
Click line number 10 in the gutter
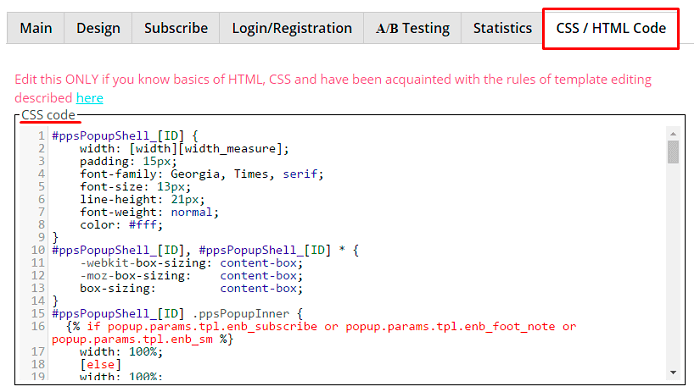pyautogui.click(x=38, y=250)
